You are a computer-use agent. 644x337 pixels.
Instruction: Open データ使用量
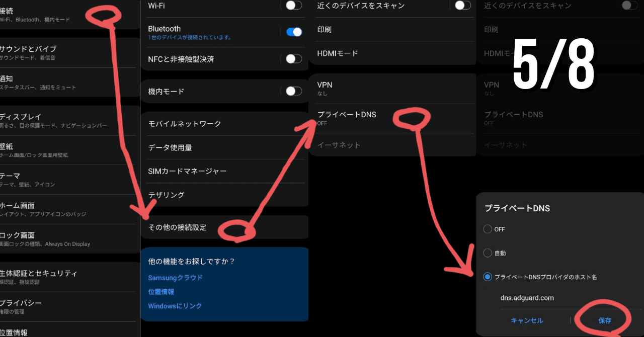pyautogui.click(x=224, y=147)
